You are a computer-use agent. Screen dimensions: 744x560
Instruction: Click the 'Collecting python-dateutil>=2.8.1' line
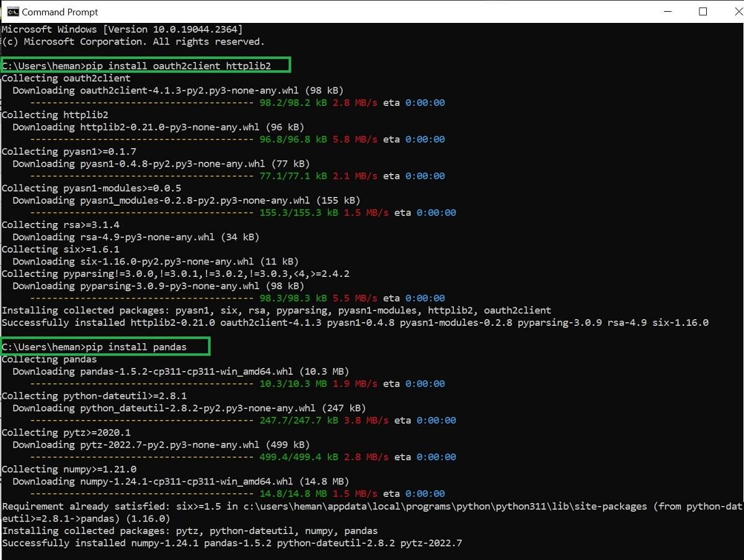click(x=94, y=396)
